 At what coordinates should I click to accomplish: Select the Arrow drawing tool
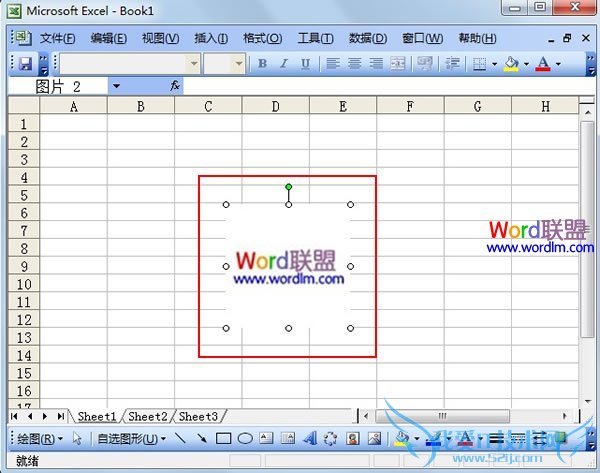pyautogui.click(x=201, y=439)
